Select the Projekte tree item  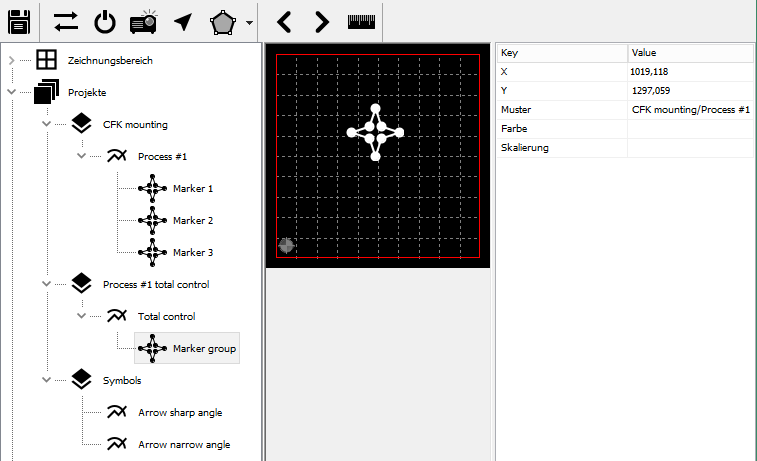pyautogui.click(x=87, y=93)
